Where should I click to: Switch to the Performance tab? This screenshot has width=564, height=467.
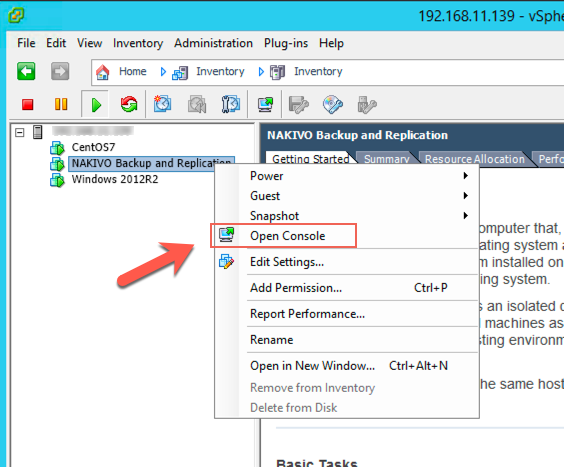[550, 159]
